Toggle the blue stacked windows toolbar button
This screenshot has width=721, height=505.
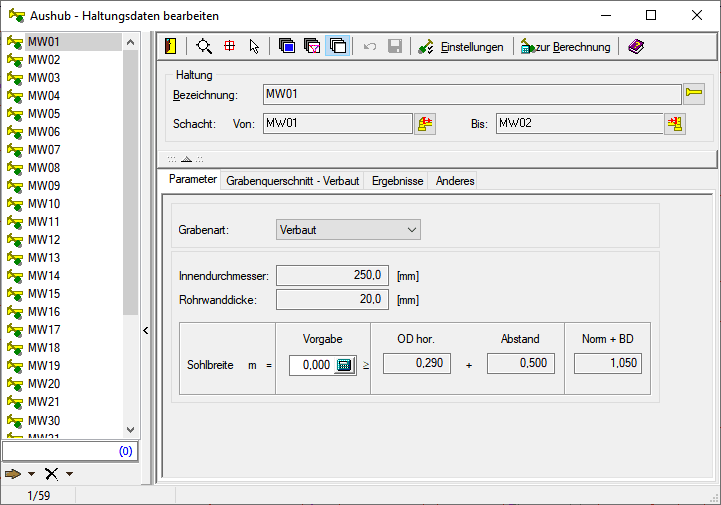[x=287, y=46]
